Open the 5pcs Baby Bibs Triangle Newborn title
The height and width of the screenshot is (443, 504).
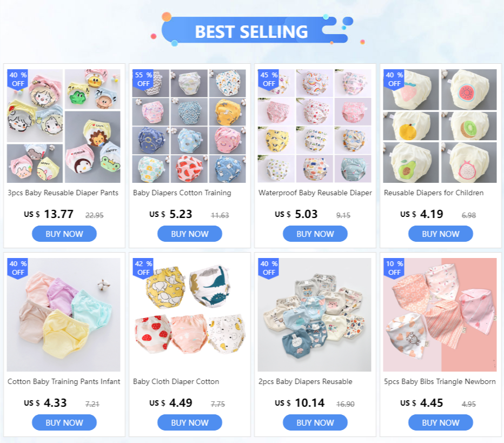point(440,381)
